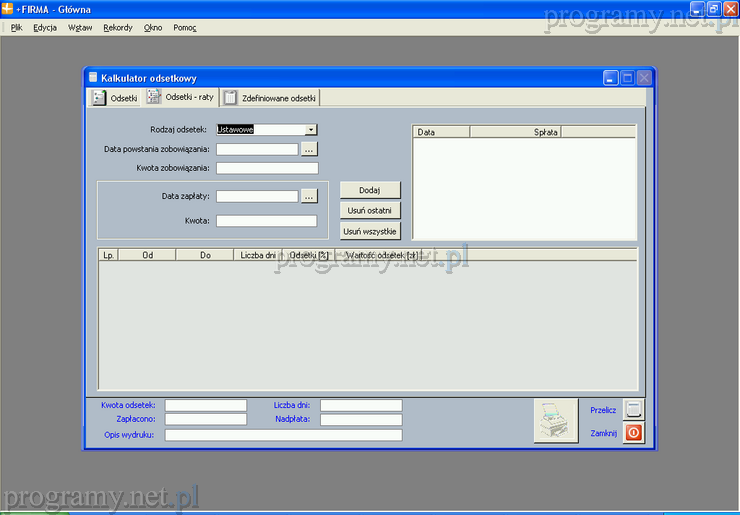Image resolution: width=740 pixels, height=515 pixels.
Task: Maximize the Kalkulator odsetkowy window
Action: [627, 77]
